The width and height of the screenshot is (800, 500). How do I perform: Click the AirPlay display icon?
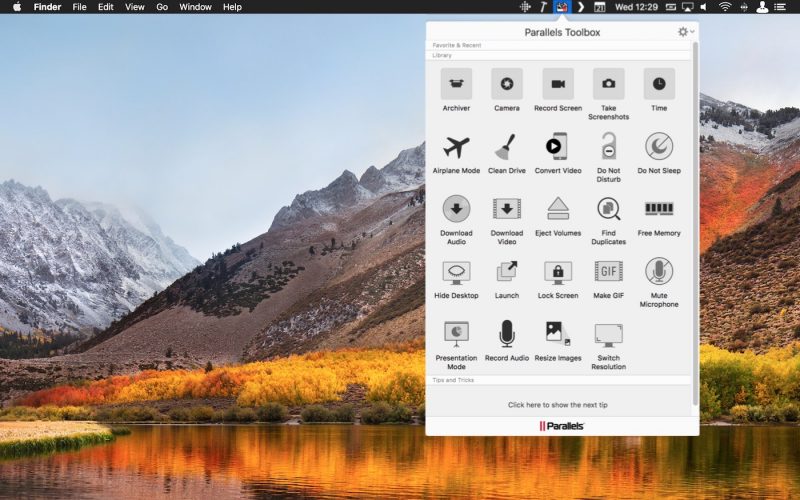pyautogui.click(x=688, y=7)
